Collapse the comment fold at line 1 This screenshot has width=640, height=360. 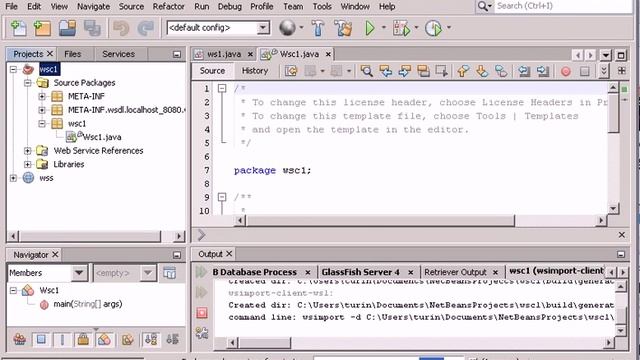coord(222,88)
